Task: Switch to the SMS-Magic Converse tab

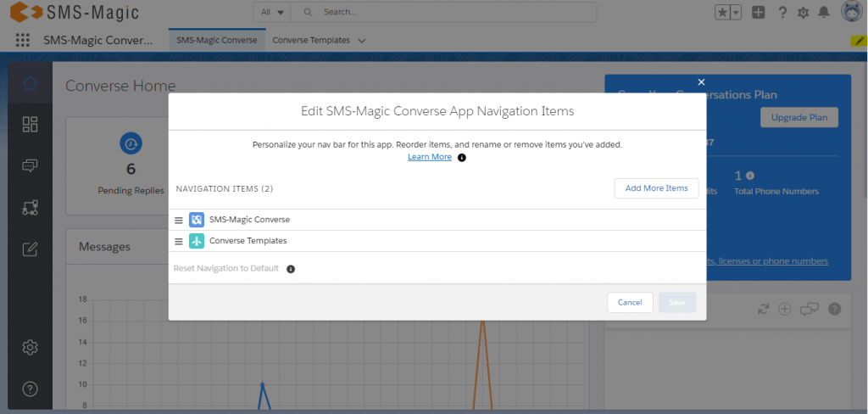Action: coord(217,41)
